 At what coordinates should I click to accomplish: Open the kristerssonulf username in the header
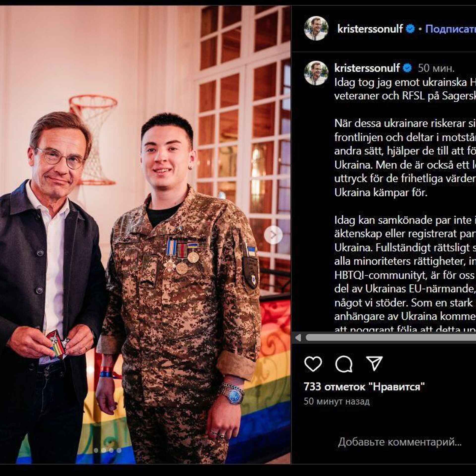pos(370,29)
